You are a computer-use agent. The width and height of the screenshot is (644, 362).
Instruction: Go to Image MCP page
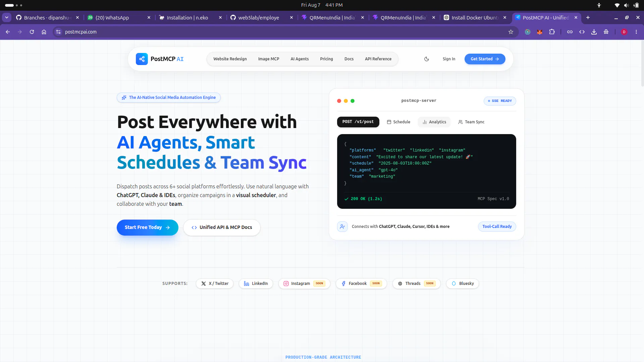pyautogui.click(x=269, y=59)
